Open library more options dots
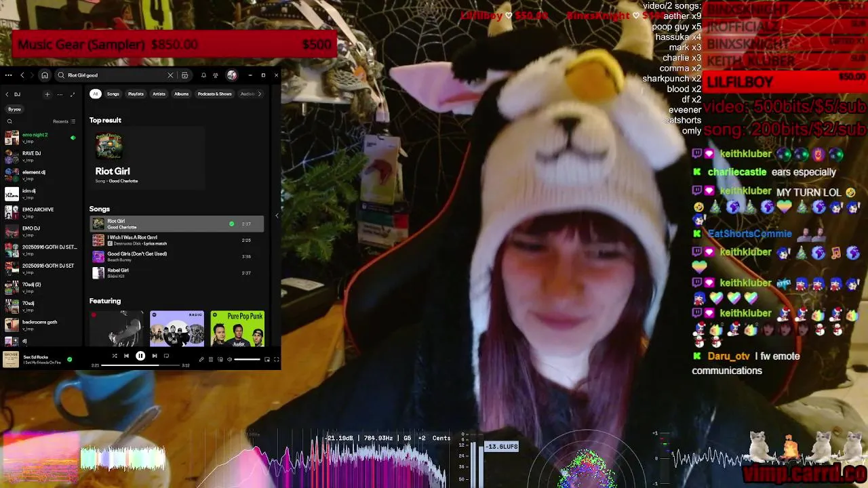The height and width of the screenshot is (488, 868). pos(59,94)
